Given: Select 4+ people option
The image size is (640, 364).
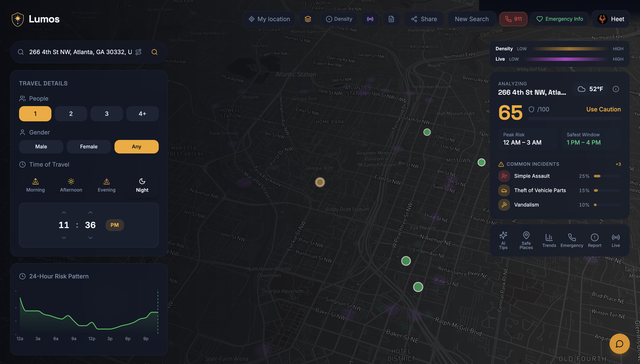Looking at the screenshot, I should 142,114.
